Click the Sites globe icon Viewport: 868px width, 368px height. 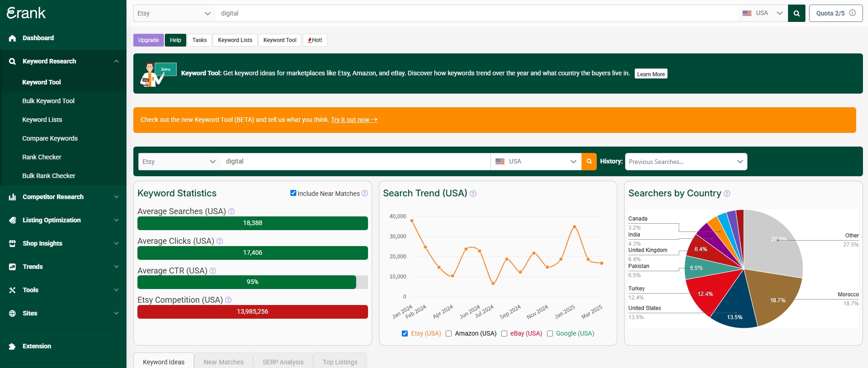(12, 313)
